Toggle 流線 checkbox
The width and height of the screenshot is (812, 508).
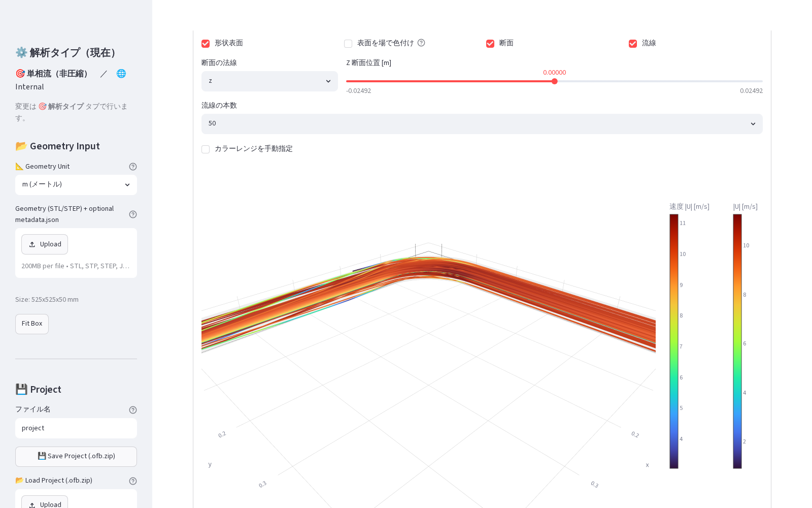point(633,44)
